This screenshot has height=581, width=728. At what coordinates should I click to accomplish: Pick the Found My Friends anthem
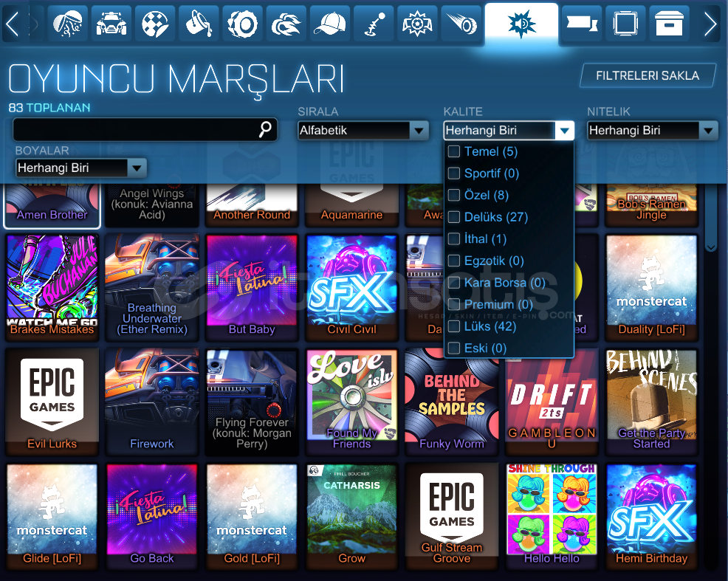(x=351, y=402)
